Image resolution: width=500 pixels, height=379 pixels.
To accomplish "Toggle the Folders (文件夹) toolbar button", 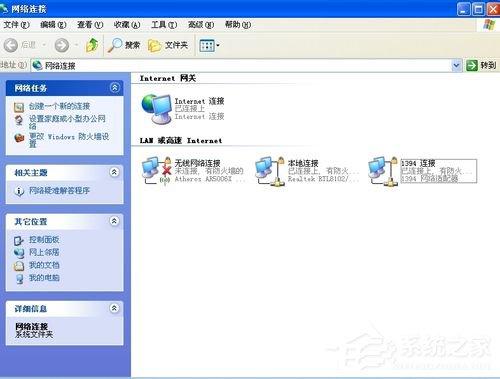I will click(x=168, y=45).
